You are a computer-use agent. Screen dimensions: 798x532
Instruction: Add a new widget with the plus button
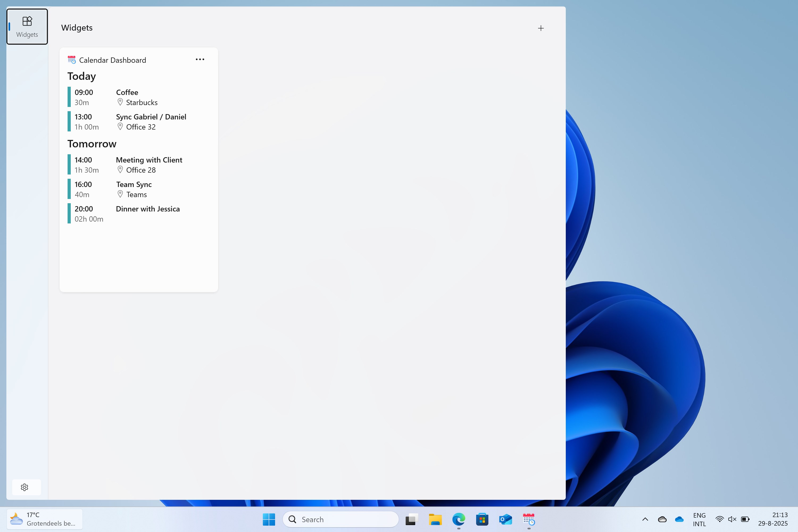coord(541,28)
